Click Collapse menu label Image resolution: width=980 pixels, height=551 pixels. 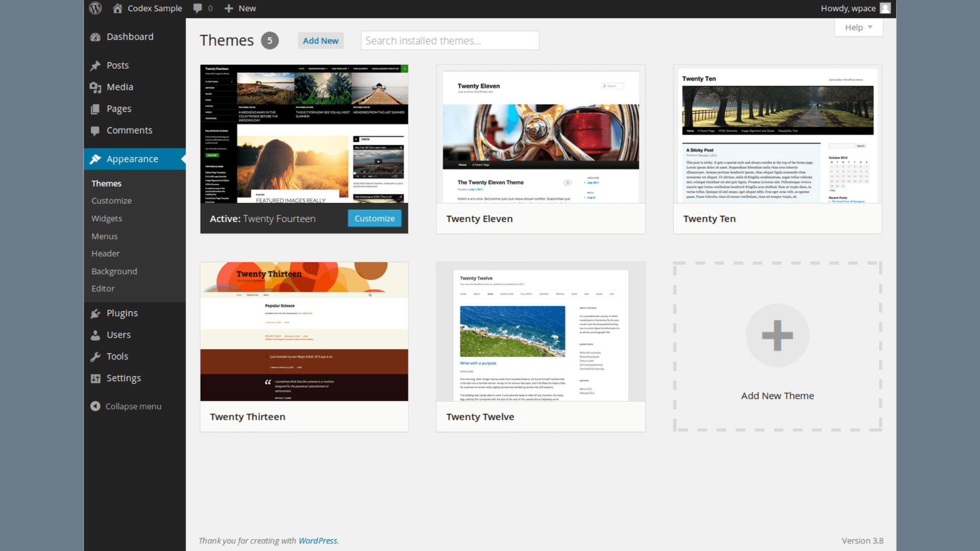coord(133,406)
